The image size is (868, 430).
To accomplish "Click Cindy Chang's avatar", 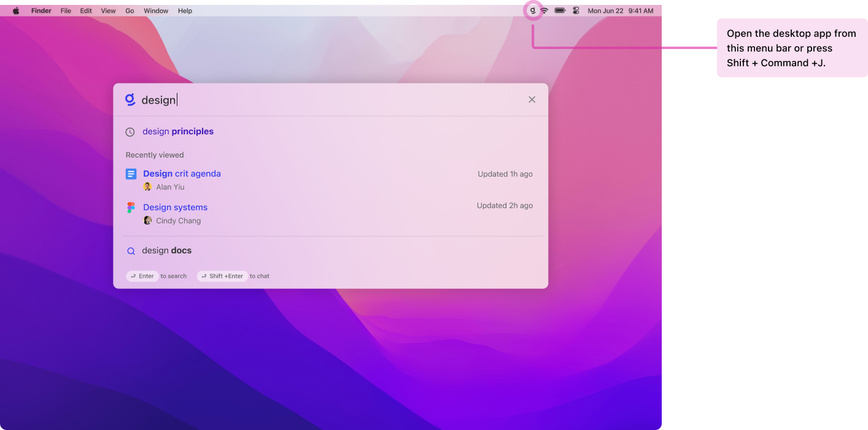I will [147, 220].
